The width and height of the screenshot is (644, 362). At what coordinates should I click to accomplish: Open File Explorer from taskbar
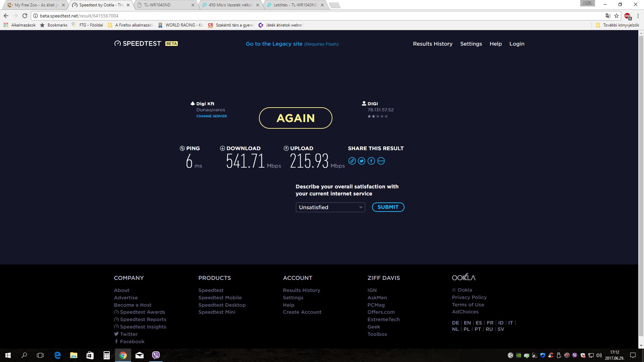[74, 355]
